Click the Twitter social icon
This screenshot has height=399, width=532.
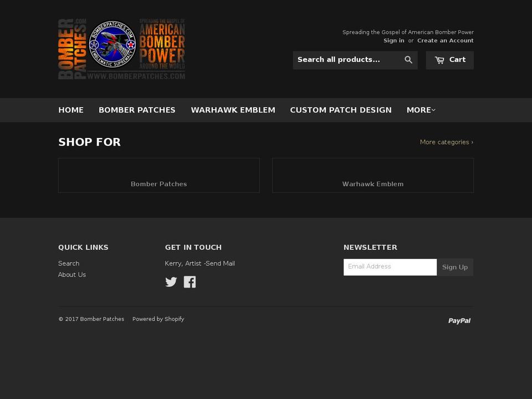tap(171, 282)
